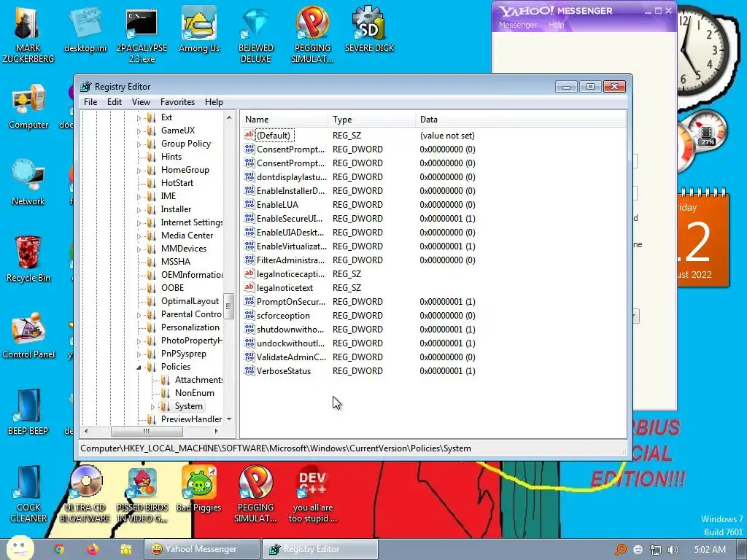Open the Messenger menu in Yahoo! Messenger
The image size is (747, 560).
pos(517,25)
